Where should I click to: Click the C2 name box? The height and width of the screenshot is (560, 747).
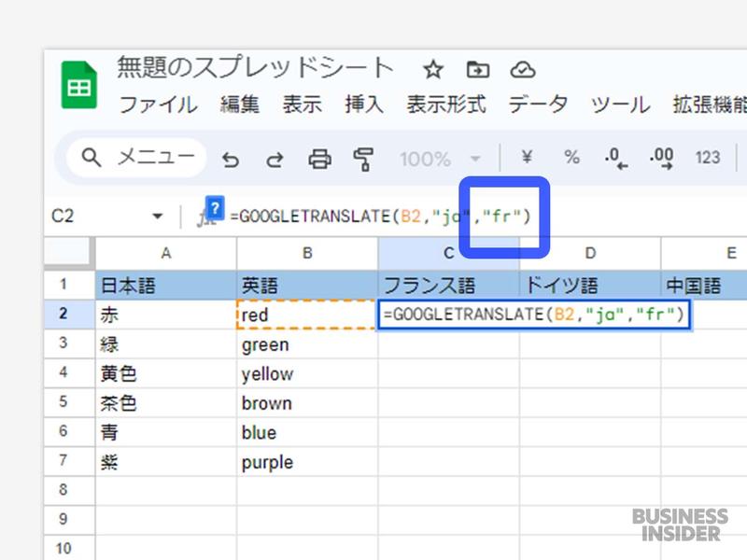pyautogui.click(x=63, y=217)
